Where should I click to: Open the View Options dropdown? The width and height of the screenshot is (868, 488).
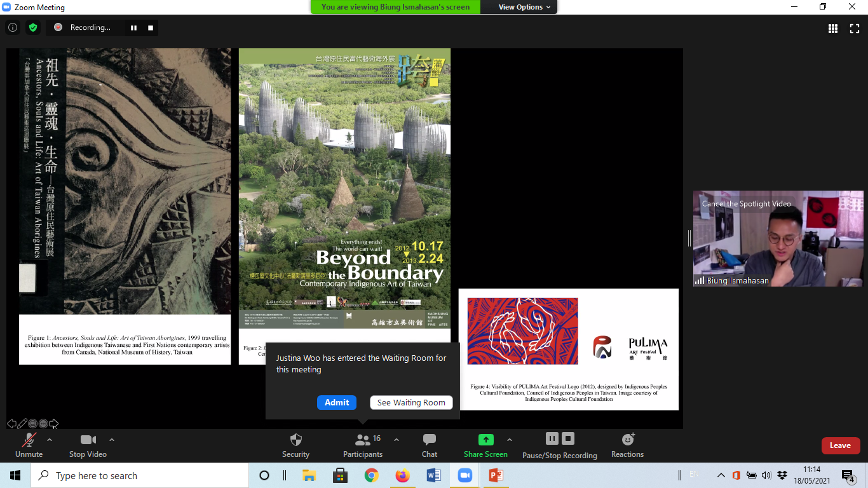(x=520, y=7)
